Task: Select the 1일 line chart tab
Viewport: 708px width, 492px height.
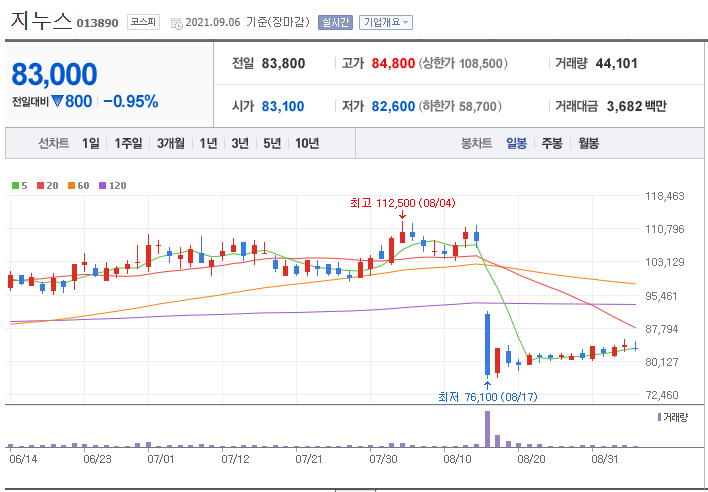Action: 91,144
